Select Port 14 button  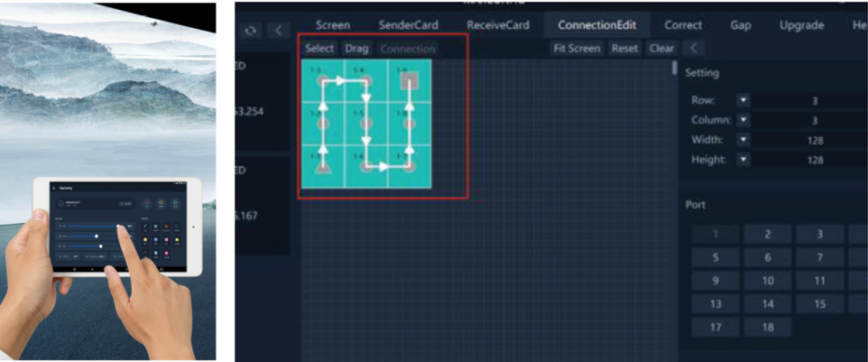(768, 304)
